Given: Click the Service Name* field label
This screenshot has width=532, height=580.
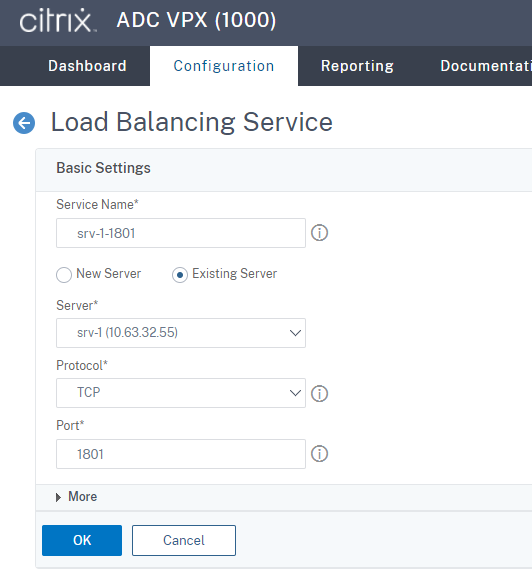Looking at the screenshot, I should (97, 205).
